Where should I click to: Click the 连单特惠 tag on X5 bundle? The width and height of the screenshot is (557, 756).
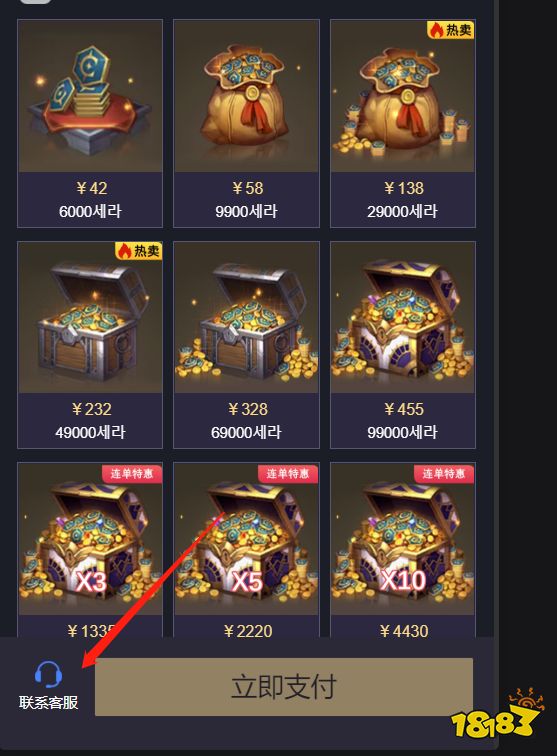(x=288, y=473)
